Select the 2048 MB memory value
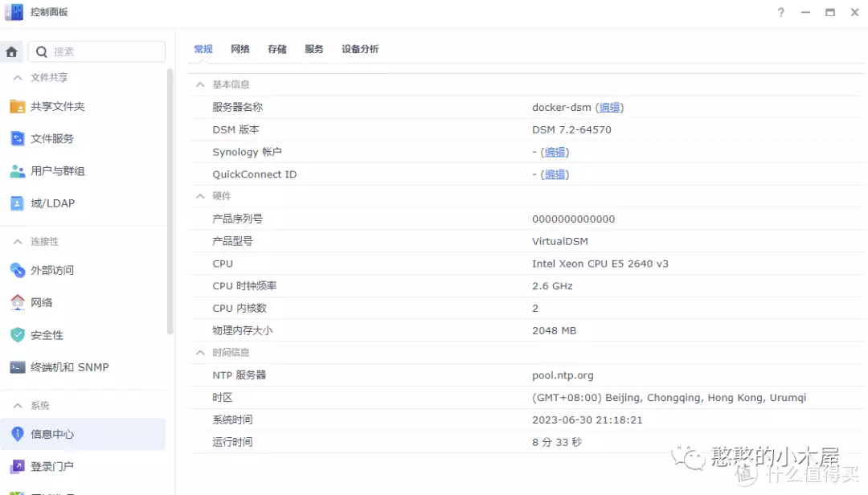This screenshot has height=495, width=868. [x=554, y=330]
